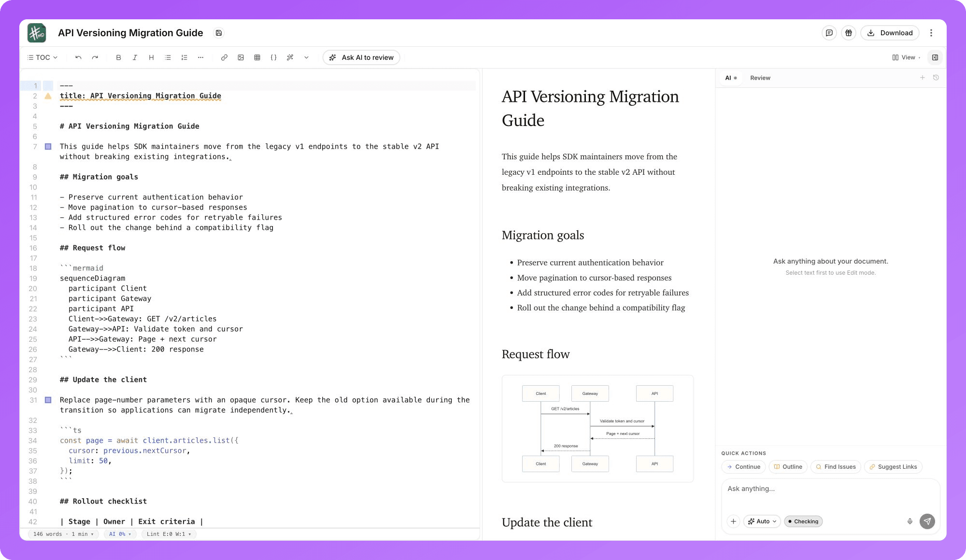
Task: Click the Suggest Links quick action
Action: tap(893, 467)
